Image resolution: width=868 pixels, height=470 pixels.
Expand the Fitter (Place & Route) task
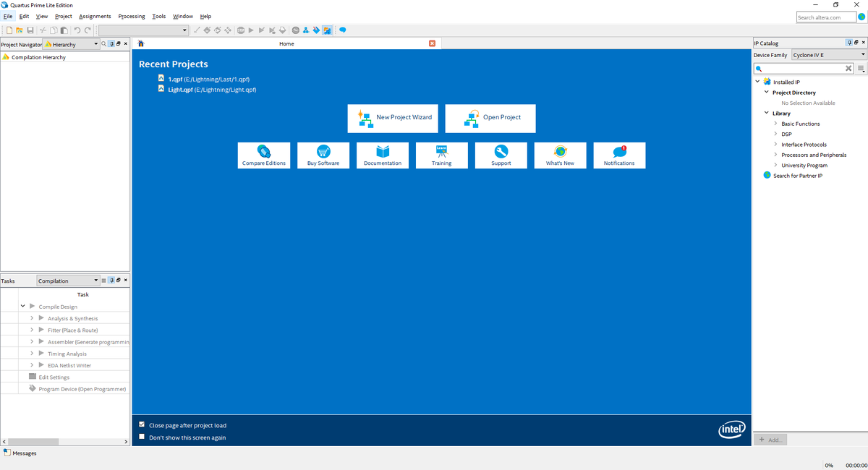pos(32,330)
